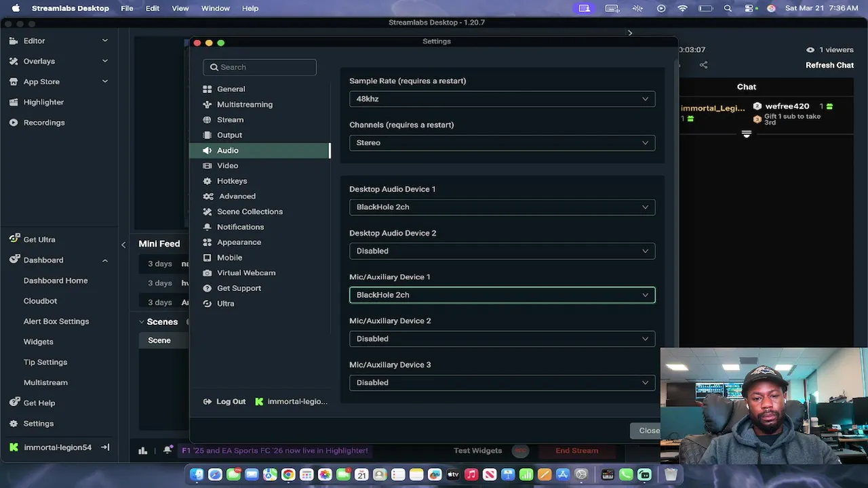Click the settings Search field
The image size is (868, 488).
point(260,67)
